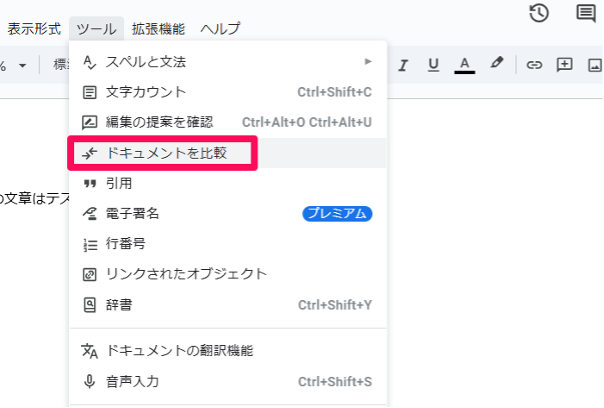The height and width of the screenshot is (408, 604).
Task: Open 拡張機能 menu
Action: pos(158,29)
